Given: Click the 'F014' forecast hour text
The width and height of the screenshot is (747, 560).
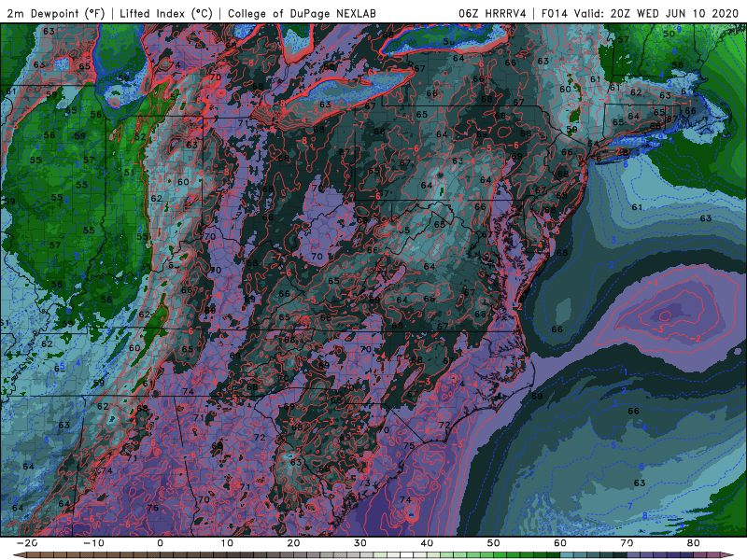Looking at the screenshot, I should (554, 13).
